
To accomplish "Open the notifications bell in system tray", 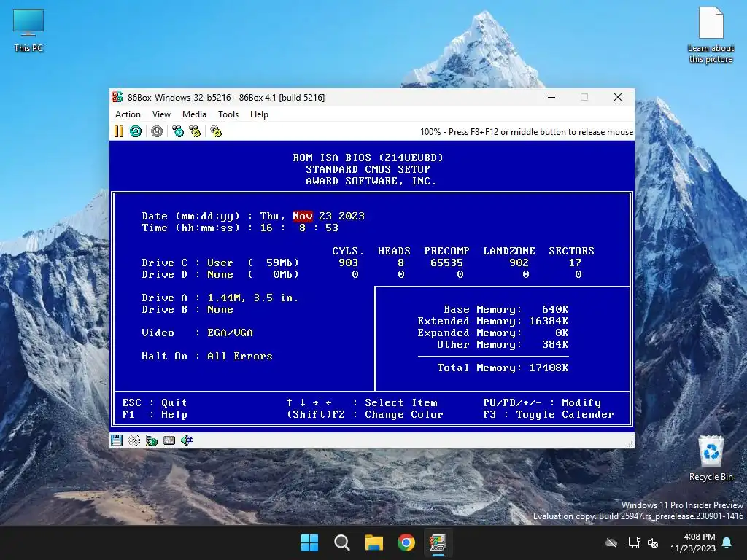I will pyautogui.click(x=727, y=542).
